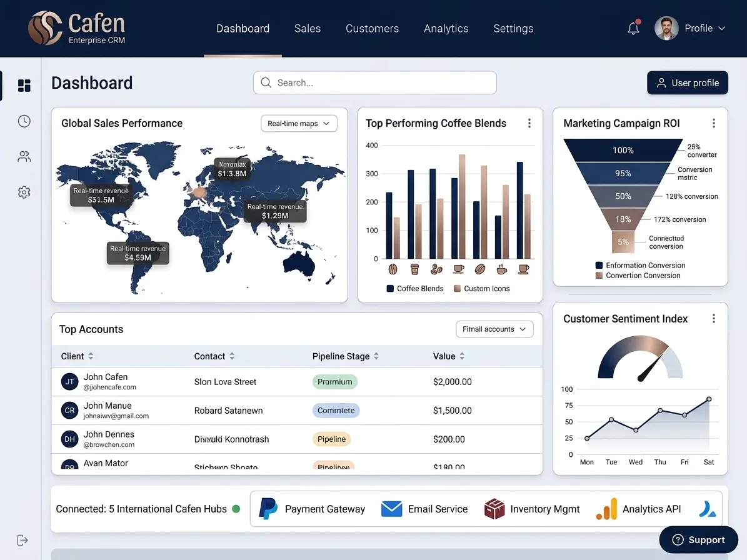The image size is (747, 560).
Task: Expand the Real-time maps dropdown
Action: pos(299,123)
